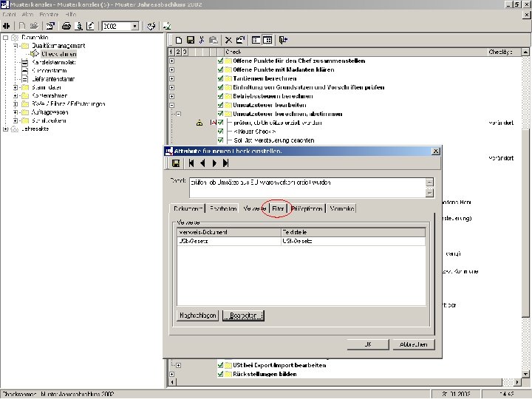532x399 pixels.
Task: Click the attributes folder icon in checklist toolbar
Action: click(240, 40)
